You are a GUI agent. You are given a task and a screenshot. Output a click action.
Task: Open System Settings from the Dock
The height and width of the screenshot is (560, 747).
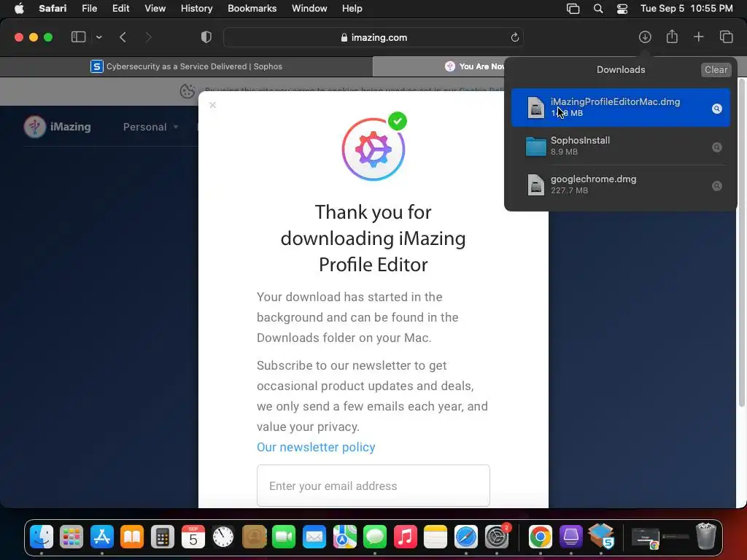[x=497, y=537]
